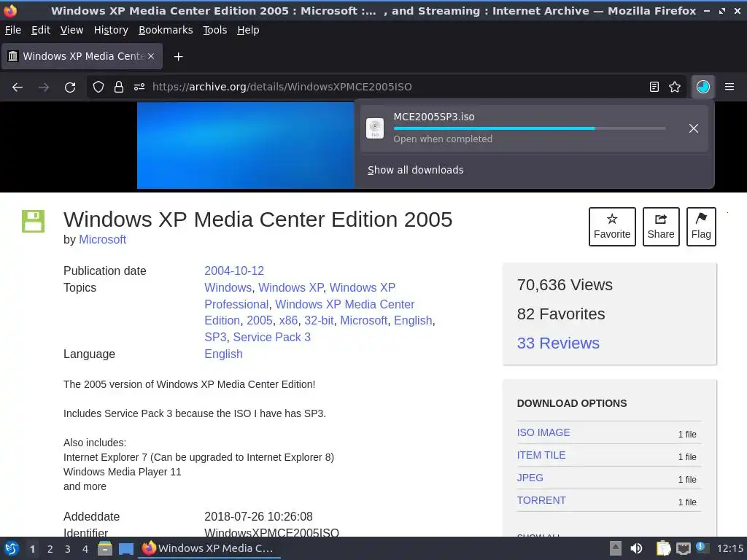Open the 33 Reviews link
Image resolution: width=747 pixels, height=560 pixels.
[558, 343]
